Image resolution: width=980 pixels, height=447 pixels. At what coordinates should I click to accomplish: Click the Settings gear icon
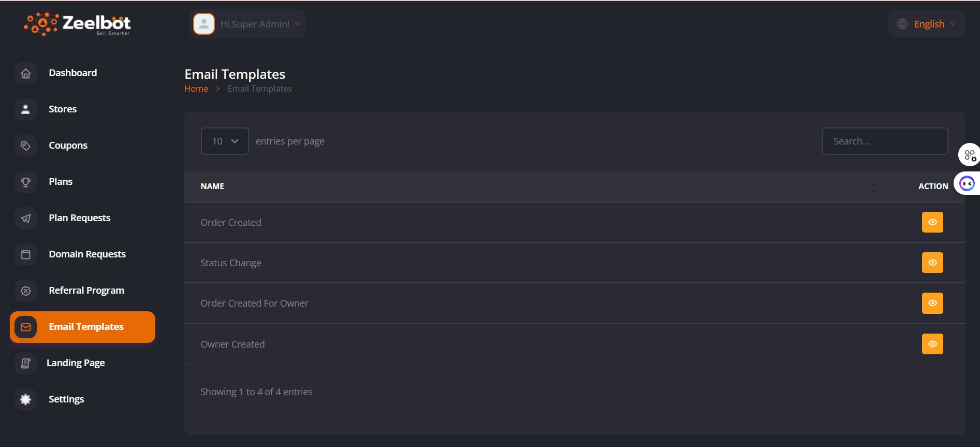tap(26, 399)
